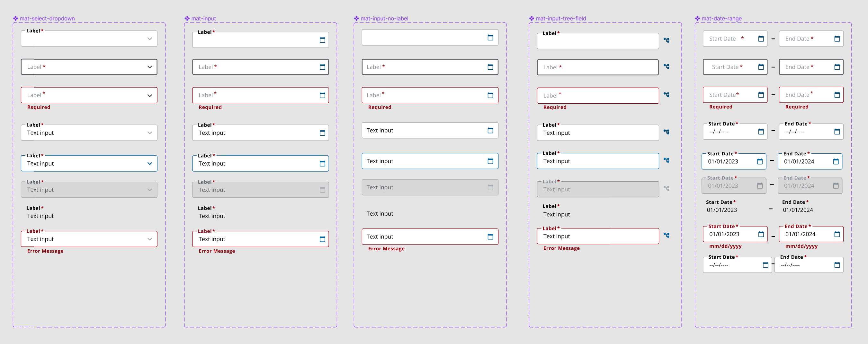868x344 pixels.
Task: Open calendar in focused 01/01/2023 Start Date field
Action: pos(759,161)
